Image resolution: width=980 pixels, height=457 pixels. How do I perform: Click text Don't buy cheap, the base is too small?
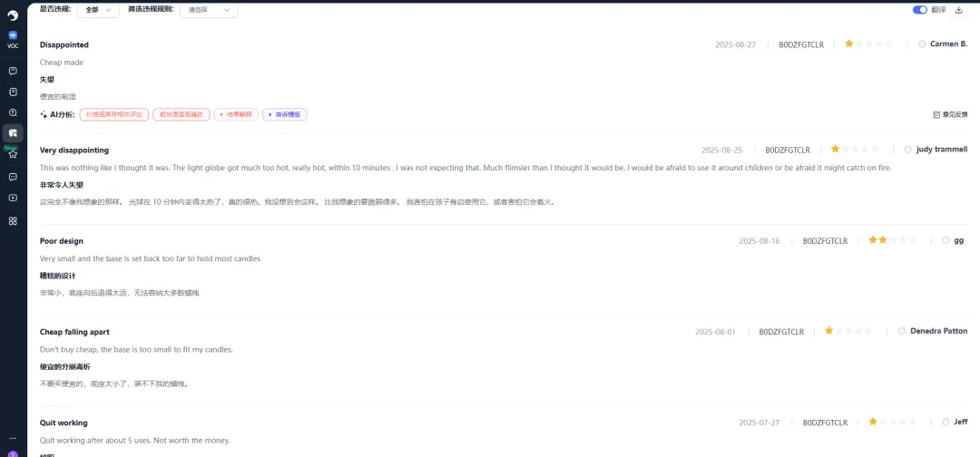(136, 350)
